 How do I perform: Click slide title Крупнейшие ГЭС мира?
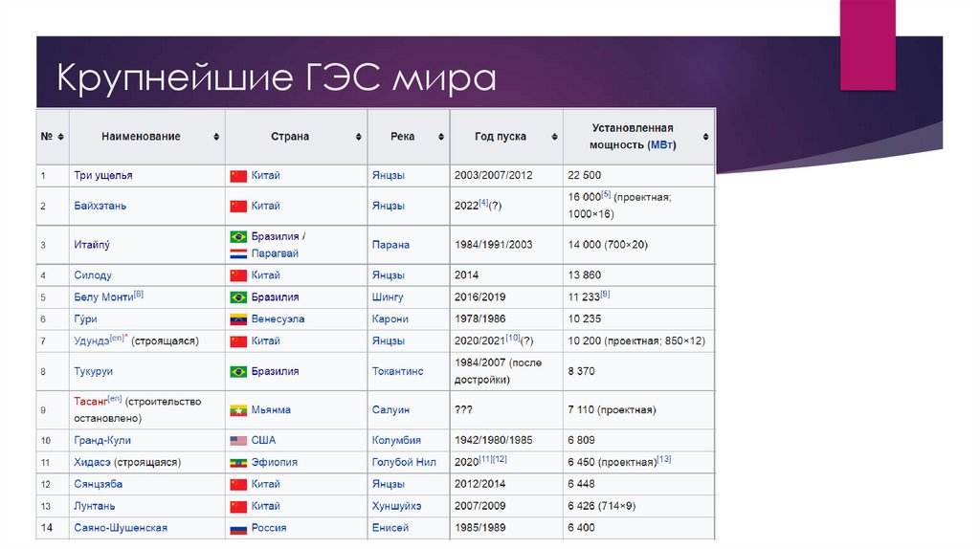(277, 78)
